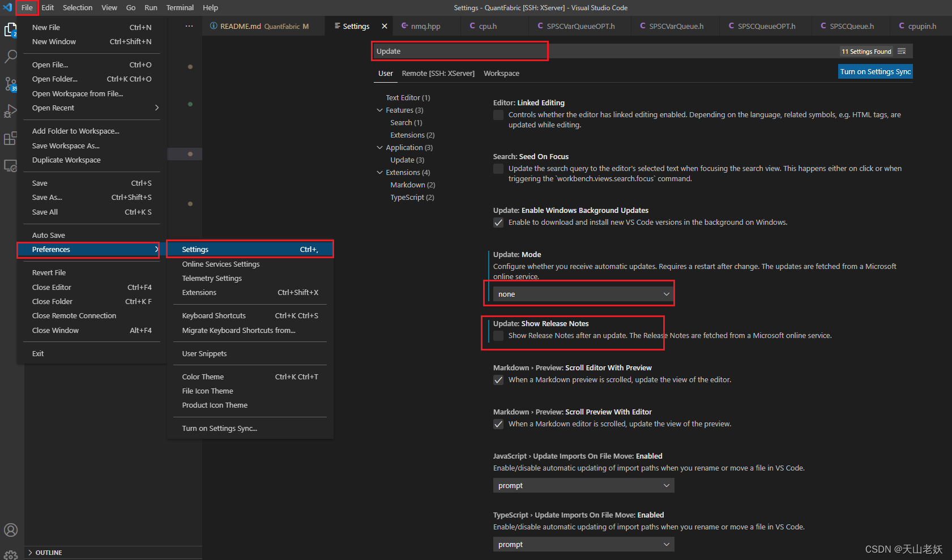Open the SPSCVarQueueOPT.h editor tab
The height and width of the screenshot is (560, 952).
pos(580,26)
